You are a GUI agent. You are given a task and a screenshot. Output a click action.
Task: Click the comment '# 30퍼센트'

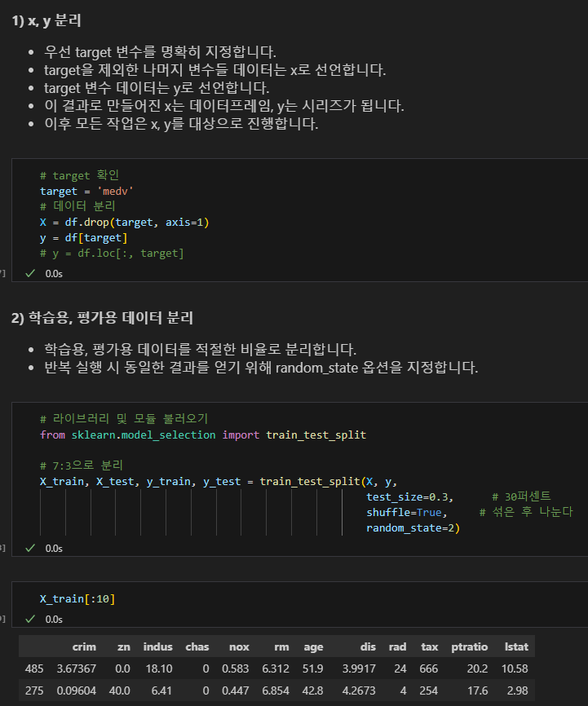tap(521, 496)
